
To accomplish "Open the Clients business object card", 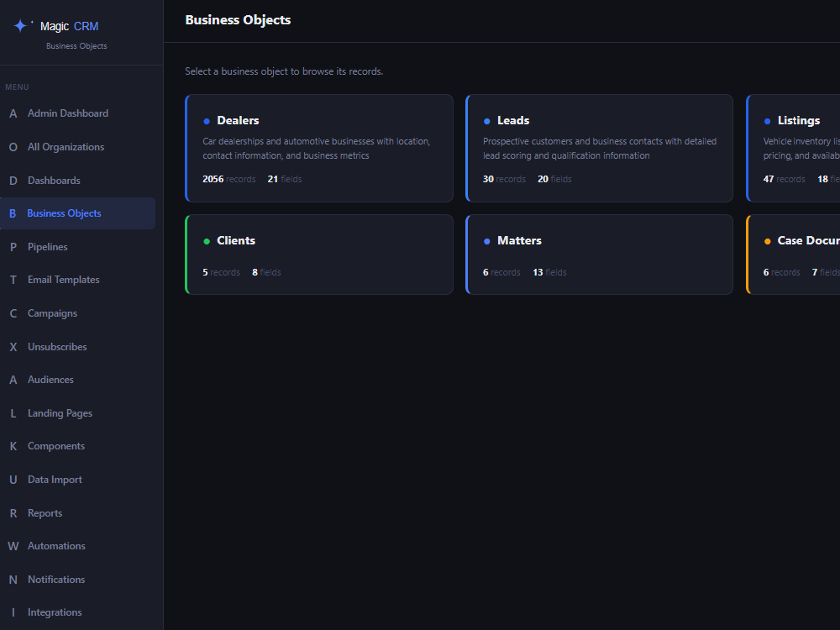I will point(319,255).
